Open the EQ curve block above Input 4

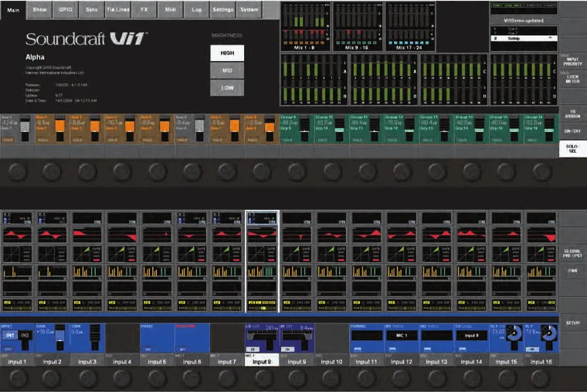click(122, 235)
